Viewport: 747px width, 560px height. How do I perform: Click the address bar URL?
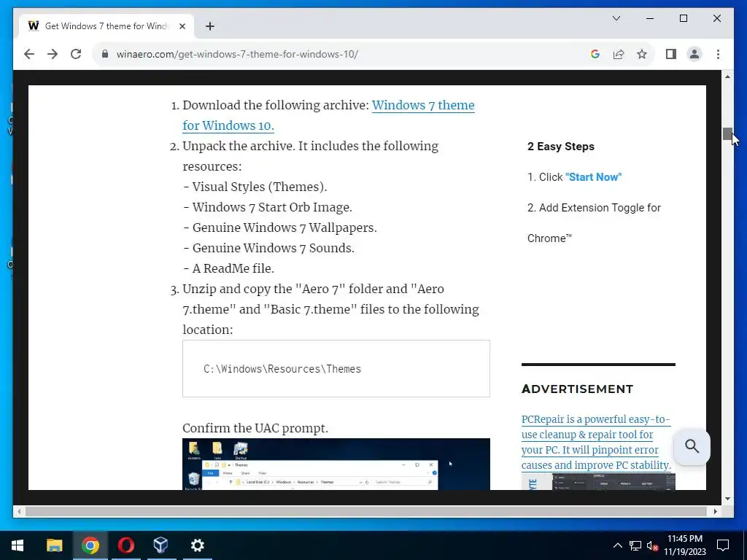[x=237, y=54]
